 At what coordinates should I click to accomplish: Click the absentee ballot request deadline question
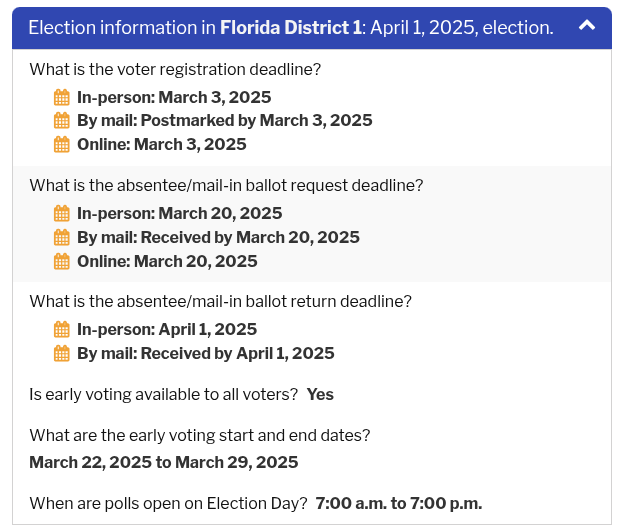pos(226,186)
